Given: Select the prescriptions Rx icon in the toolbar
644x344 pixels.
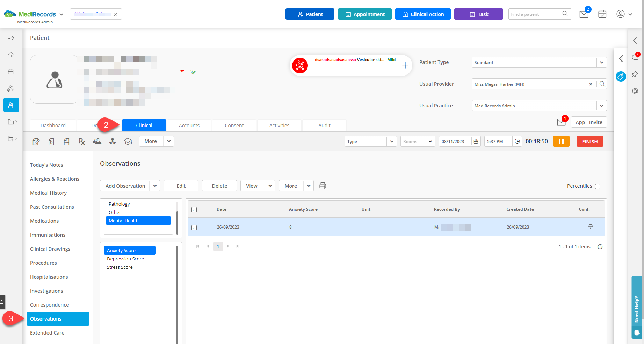Looking at the screenshot, I should (x=81, y=141).
